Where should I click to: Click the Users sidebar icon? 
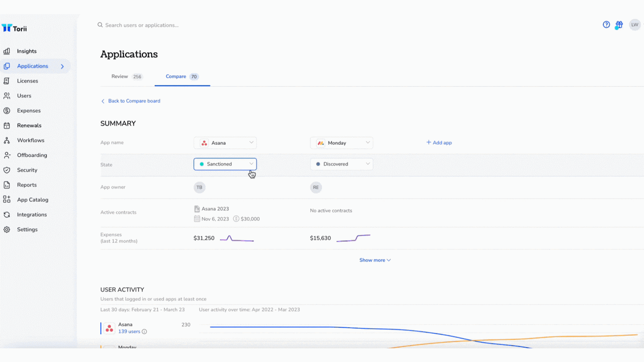click(x=7, y=96)
